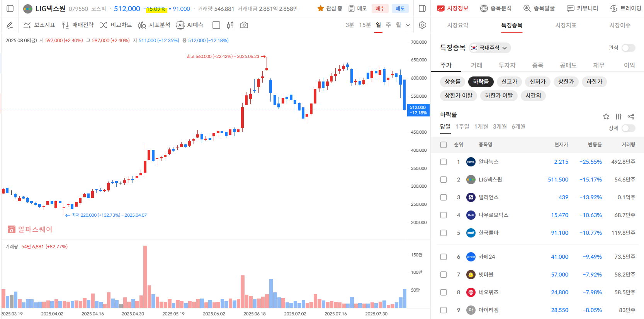
Task: Select the 상한가 filter chip
Action: coord(566,81)
